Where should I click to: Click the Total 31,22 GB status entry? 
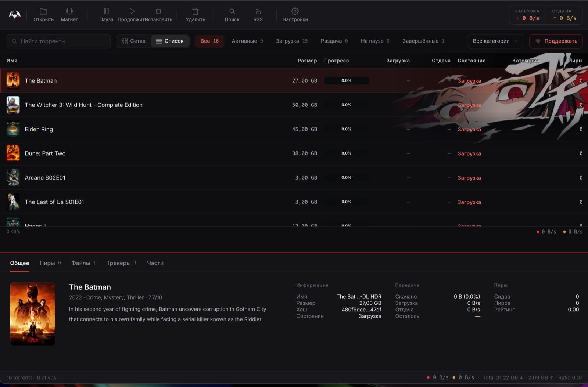coord(503,377)
